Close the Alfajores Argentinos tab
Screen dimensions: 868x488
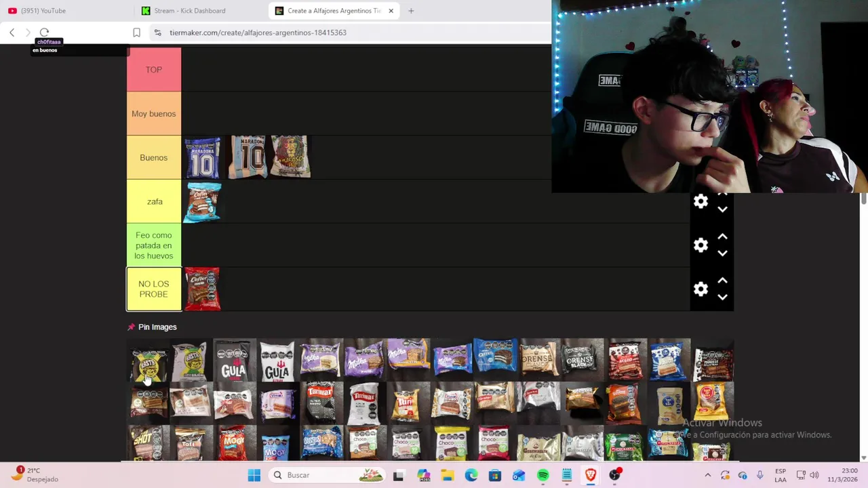click(391, 11)
